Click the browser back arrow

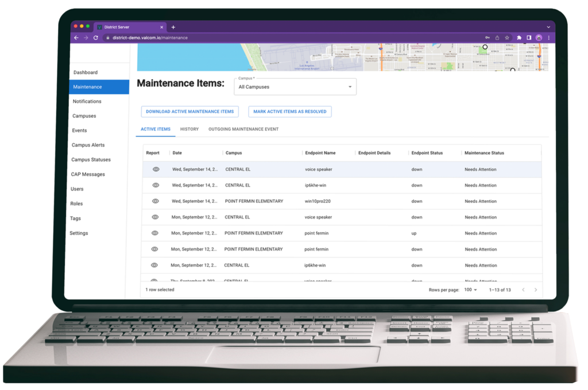pyautogui.click(x=76, y=38)
